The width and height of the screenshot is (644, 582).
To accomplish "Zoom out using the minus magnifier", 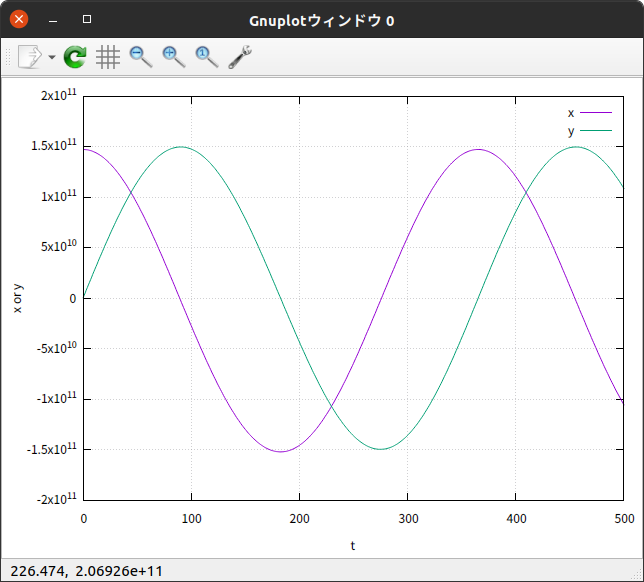I will tap(141, 57).
